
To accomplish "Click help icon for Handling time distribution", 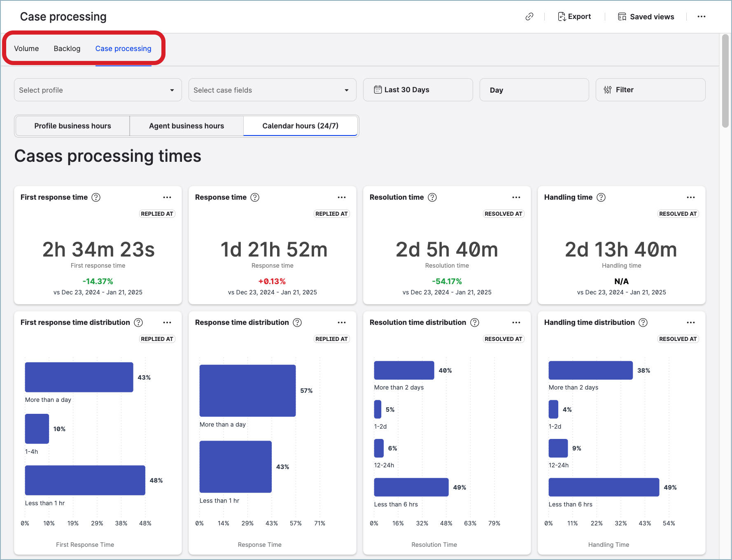I will tap(643, 322).
